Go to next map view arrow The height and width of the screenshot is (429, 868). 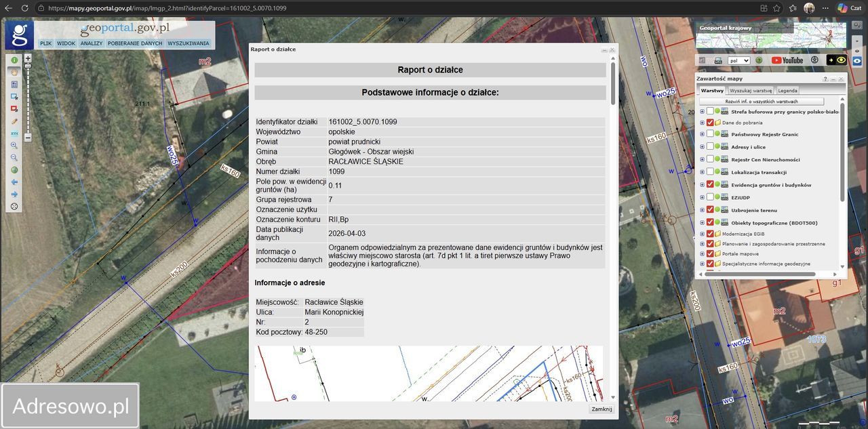14,195
